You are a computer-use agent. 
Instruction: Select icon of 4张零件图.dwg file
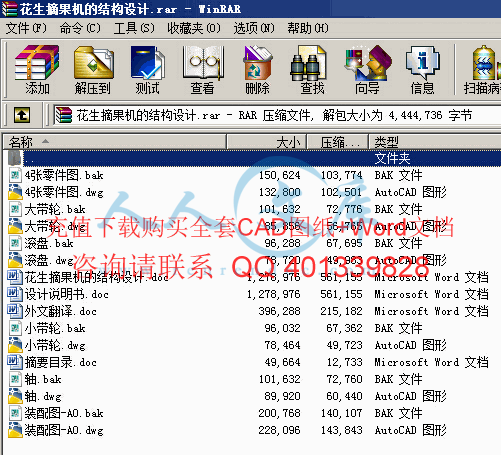(15, 192)
